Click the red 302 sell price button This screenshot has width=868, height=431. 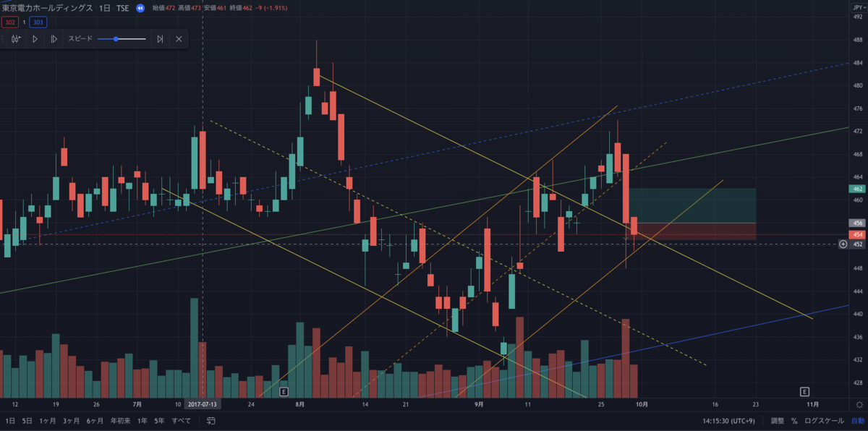[x=10, y=22]
